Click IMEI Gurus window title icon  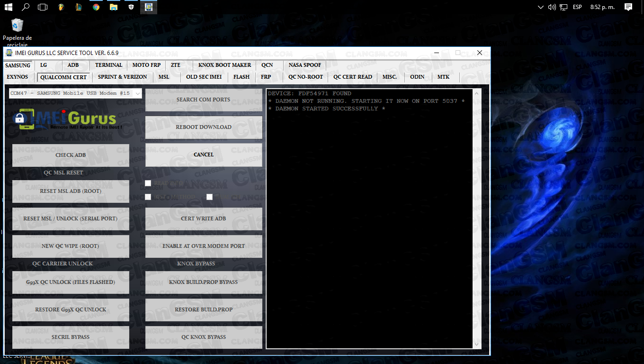coord(9,53)
